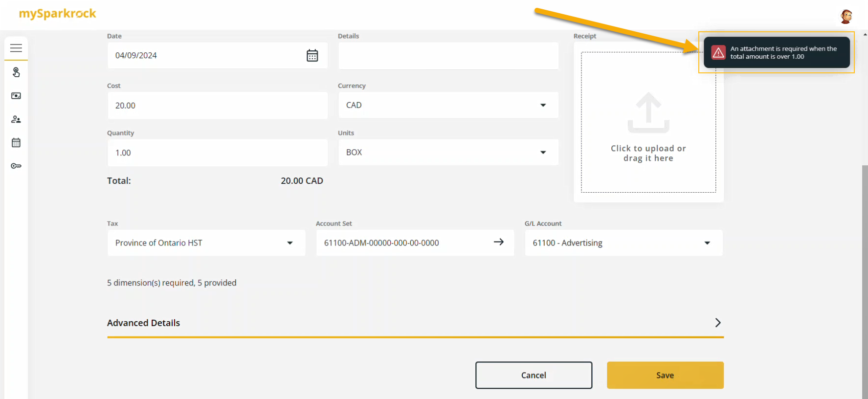Open the date picker calendar icon
This screenshot has height=399, width=868.
(x=312, y=56)
